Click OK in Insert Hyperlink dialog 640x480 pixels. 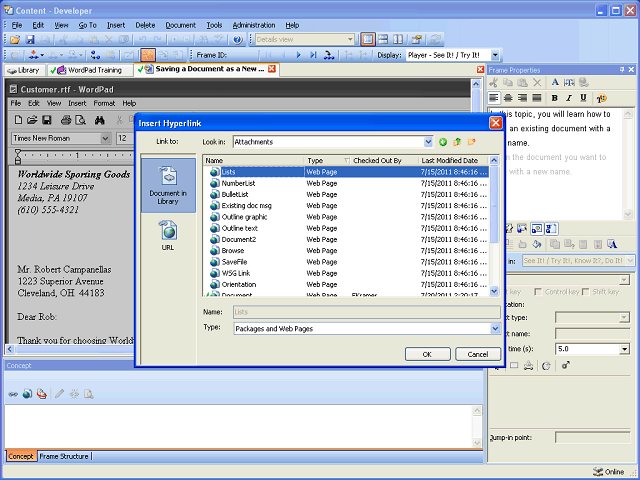(x=427, y=354)
